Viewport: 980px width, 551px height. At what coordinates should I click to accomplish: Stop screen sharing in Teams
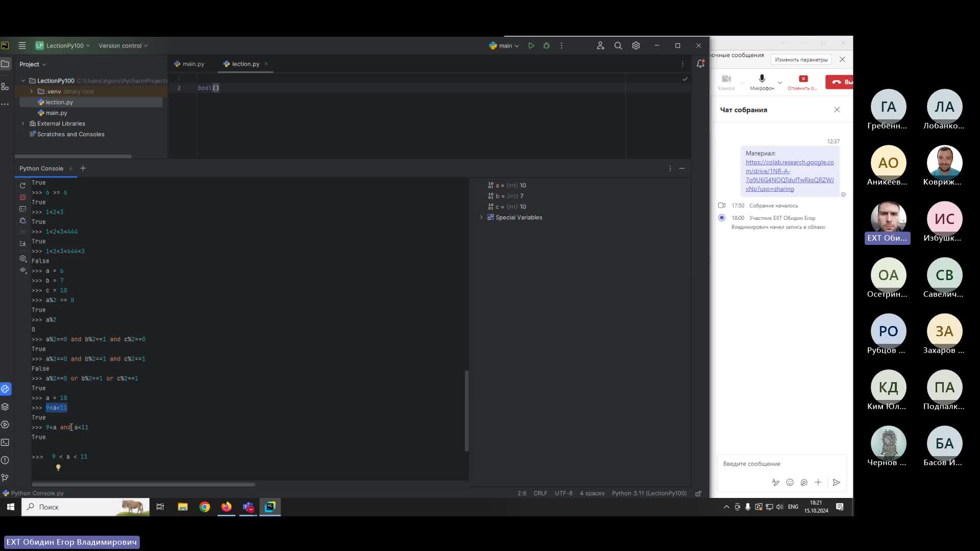click(x=803, y=82)
